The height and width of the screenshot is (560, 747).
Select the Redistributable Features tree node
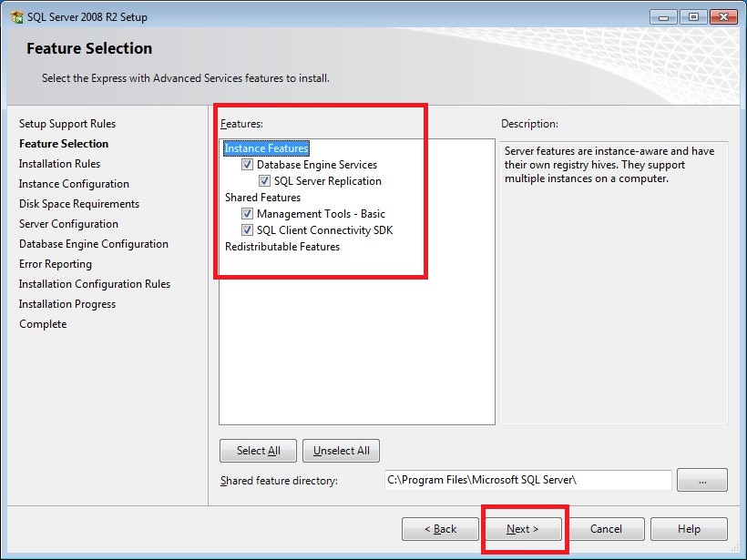coord(281,247)
